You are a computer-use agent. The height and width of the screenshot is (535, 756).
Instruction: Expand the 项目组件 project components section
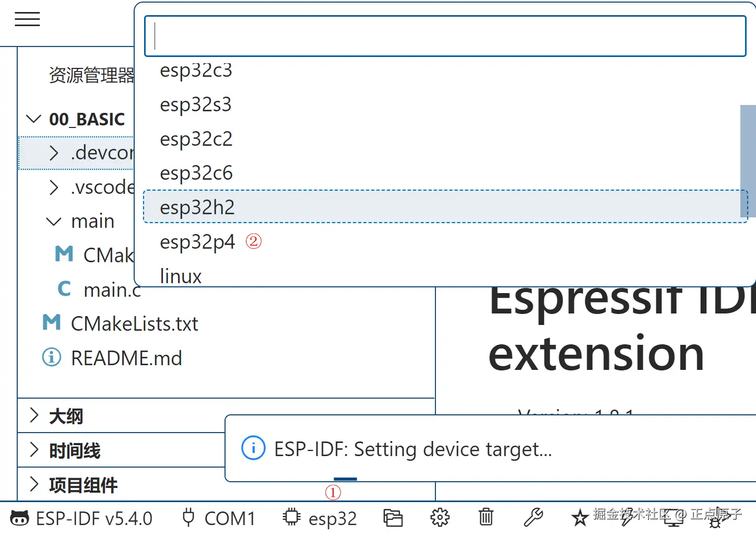tap(34, 484)
